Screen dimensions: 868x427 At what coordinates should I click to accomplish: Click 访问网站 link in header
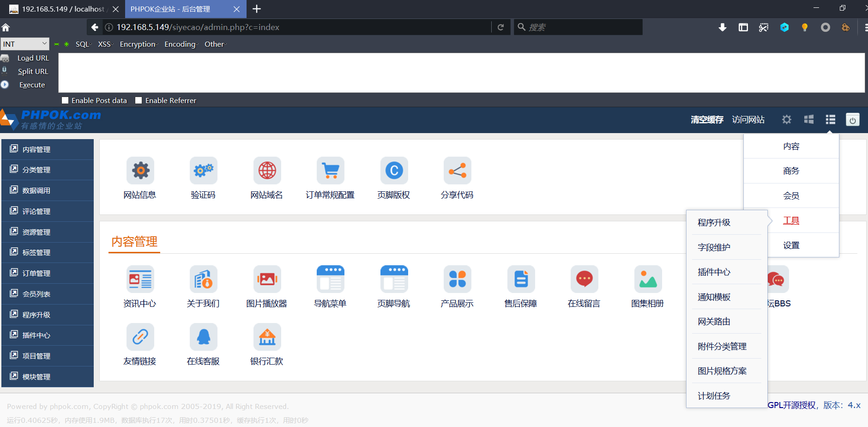748,120
